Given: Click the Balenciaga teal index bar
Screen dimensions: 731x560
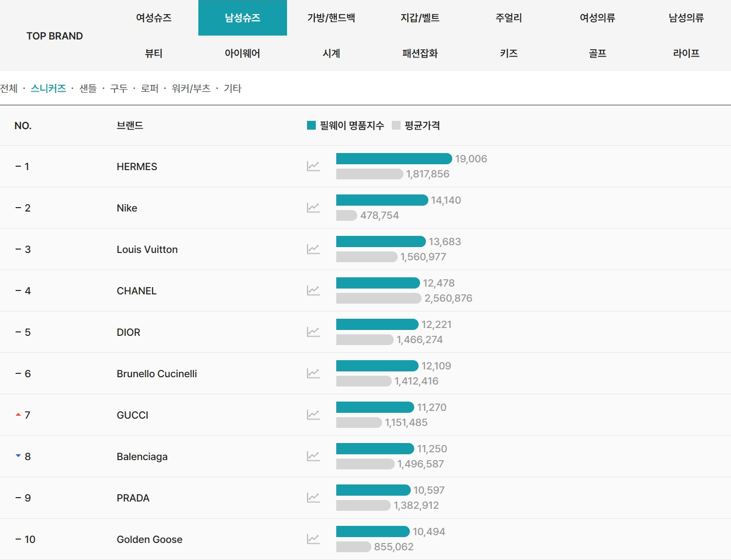Looking at the screenshot, I should tap(375, 448).
